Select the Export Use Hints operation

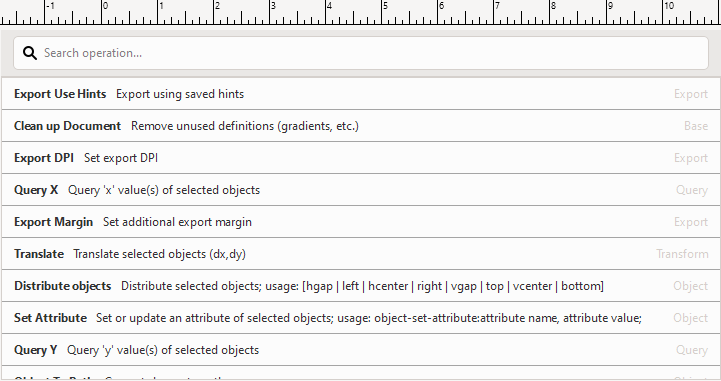(x=361, y=94)
